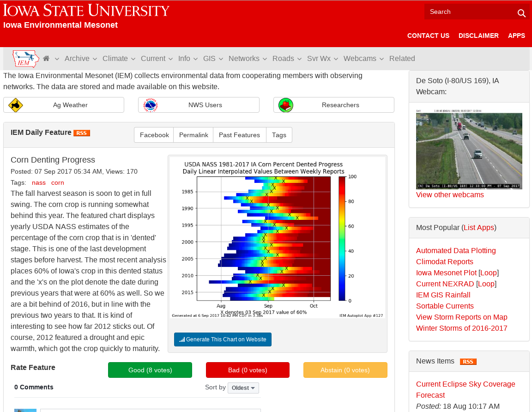Image resolution: width=532 pixels, height=412 pixels.
Task: Click Generate This Chart on Website
Action: (223, 339)
